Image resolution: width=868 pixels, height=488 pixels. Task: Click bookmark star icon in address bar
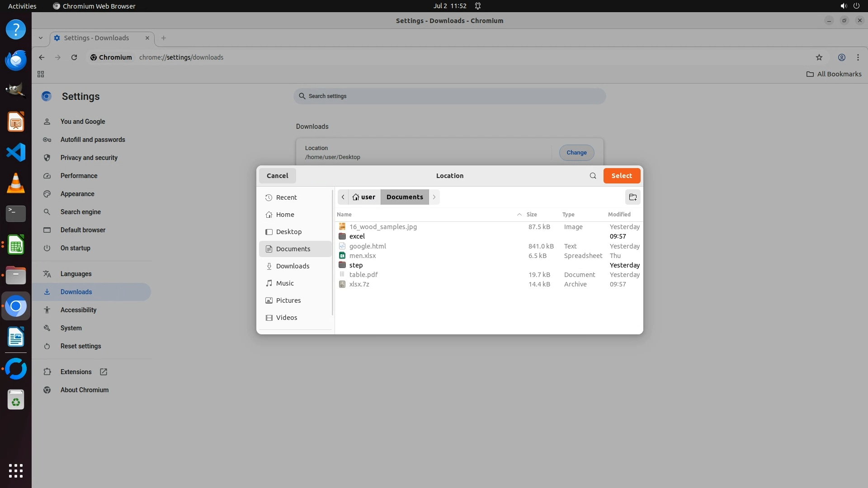819,57
